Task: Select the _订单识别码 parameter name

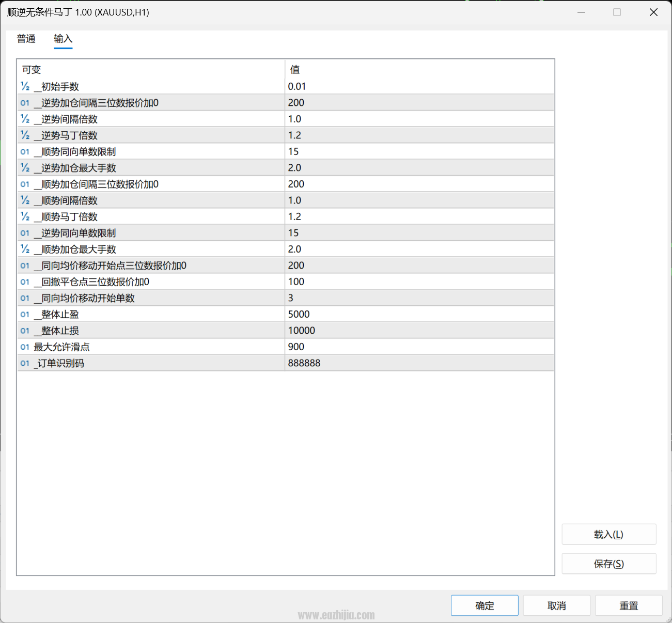Action: (x=59, y=363)
